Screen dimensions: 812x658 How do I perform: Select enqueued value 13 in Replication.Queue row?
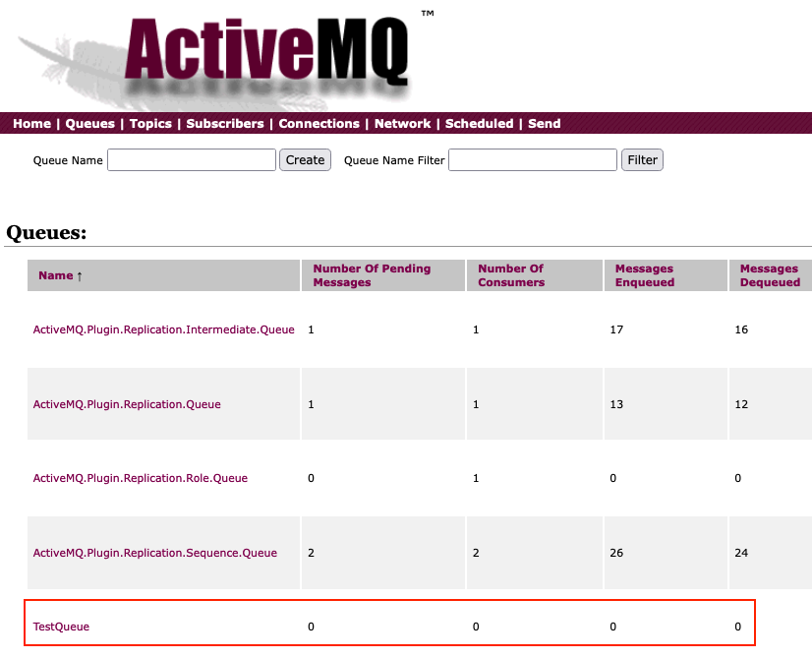616,404
